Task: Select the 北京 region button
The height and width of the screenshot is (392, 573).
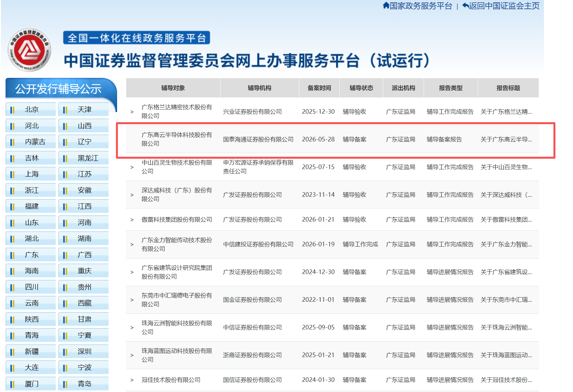Action: click(x=31, y=109)
